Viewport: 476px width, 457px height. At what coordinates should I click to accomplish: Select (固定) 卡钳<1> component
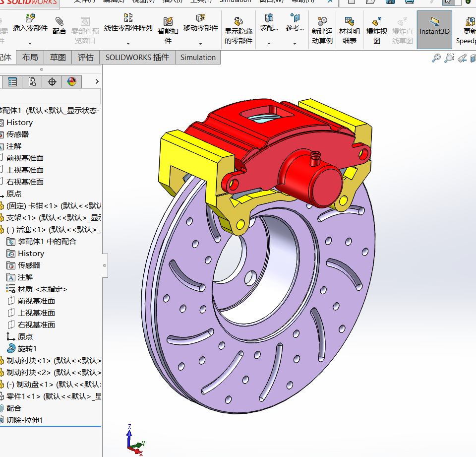click(51, 206)
